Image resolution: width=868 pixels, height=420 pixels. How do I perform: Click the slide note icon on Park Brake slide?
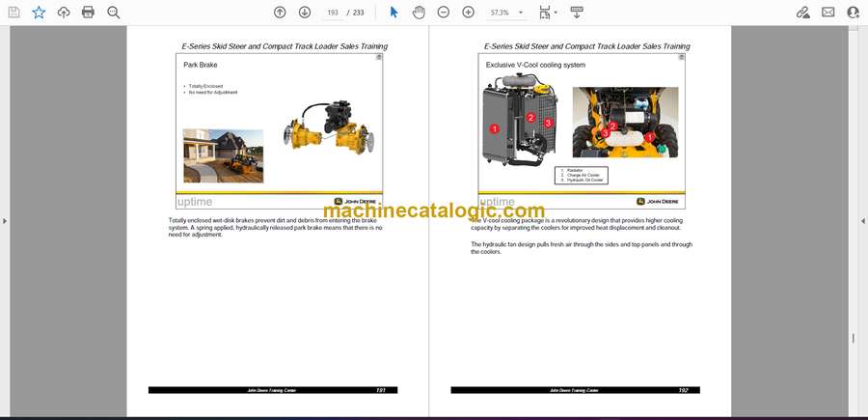point(379,57)
